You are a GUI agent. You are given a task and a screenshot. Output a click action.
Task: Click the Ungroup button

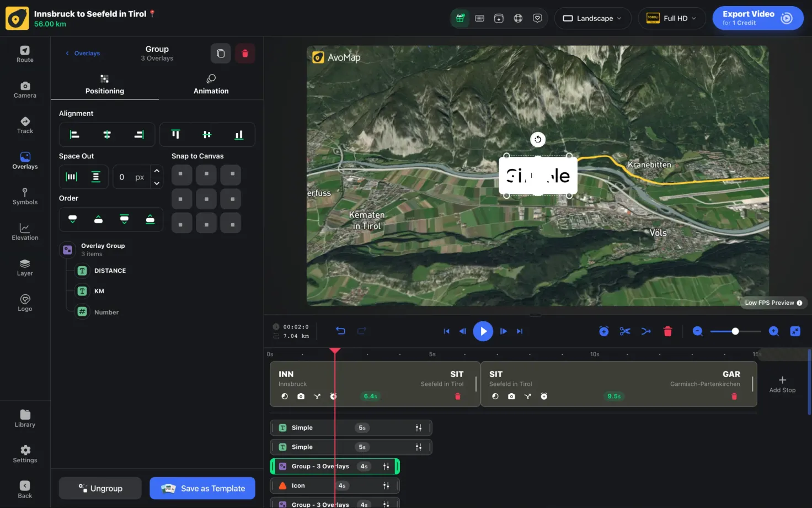(x=100, y=489)
